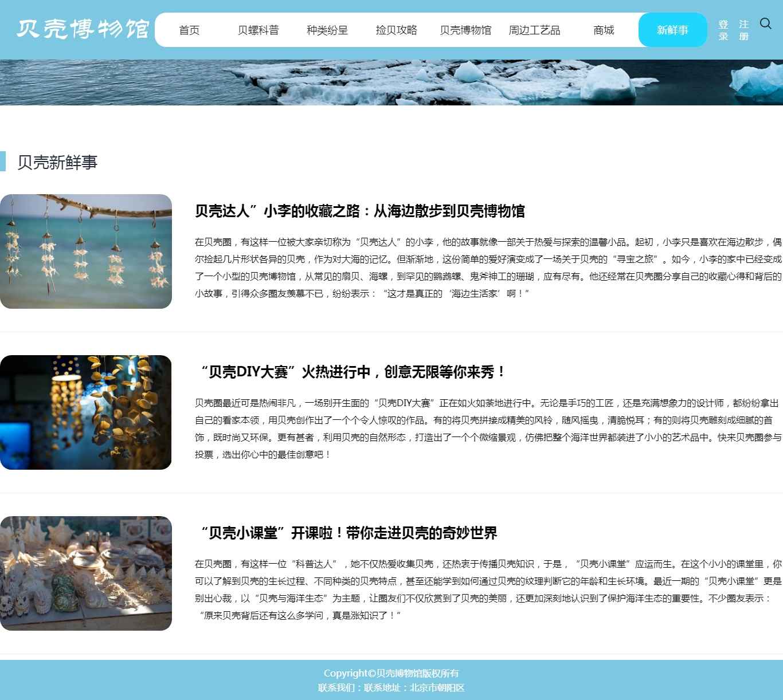Go to 贝螺科普 in navigation
This screenshot has width=783, height=700.
coord(258,30)
